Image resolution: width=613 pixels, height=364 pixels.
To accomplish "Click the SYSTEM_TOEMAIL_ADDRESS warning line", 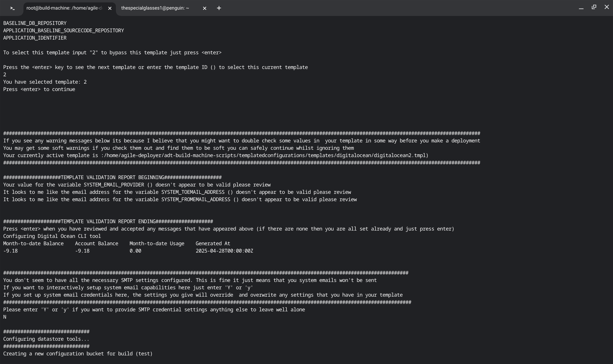I will [x=177, y=192].
